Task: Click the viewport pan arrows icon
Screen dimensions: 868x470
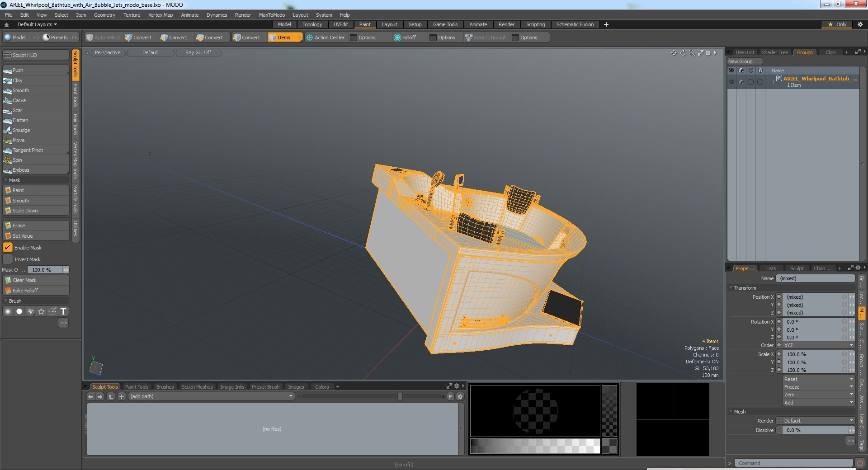Action: (x=674, y=53)
